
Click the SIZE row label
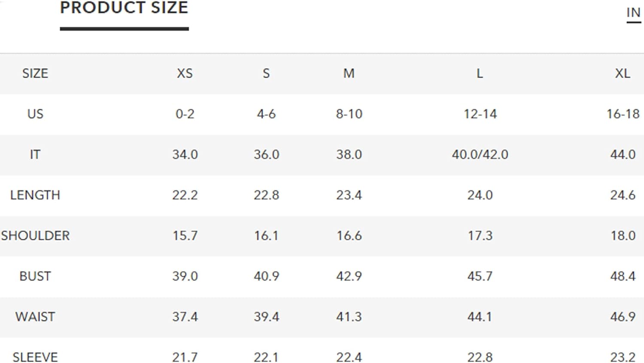35,73
